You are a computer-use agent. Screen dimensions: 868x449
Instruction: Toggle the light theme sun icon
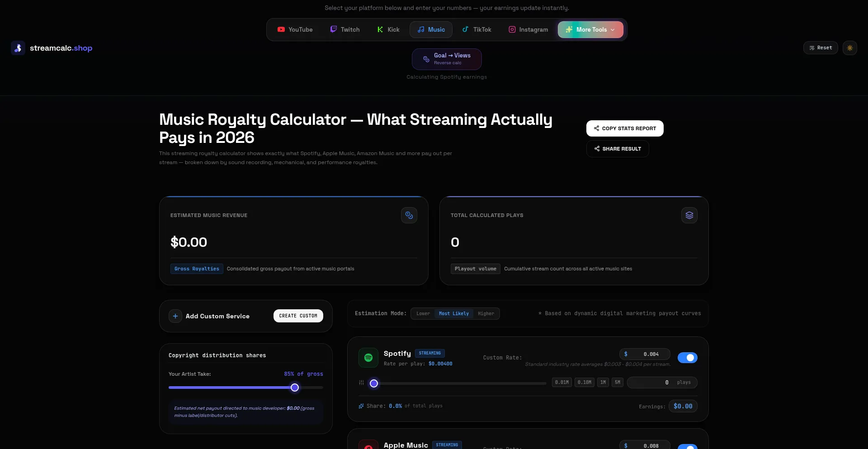[x=850, y=48]
